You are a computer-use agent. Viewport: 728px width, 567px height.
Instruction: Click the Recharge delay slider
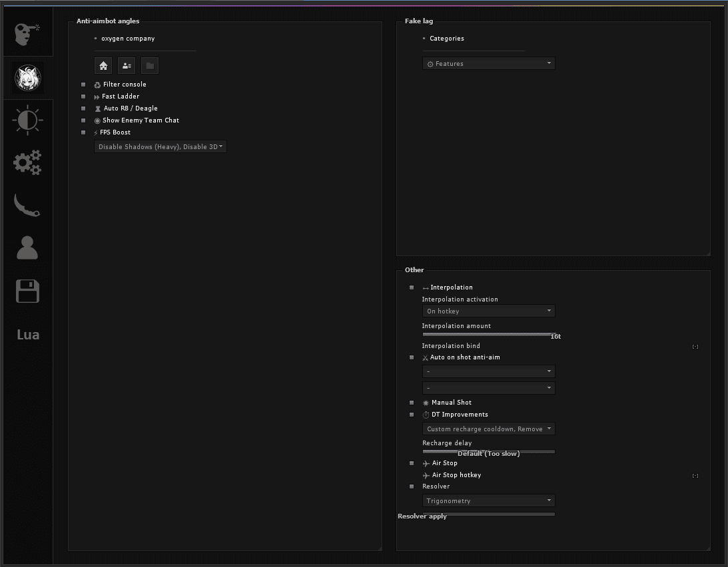point(488,451)
